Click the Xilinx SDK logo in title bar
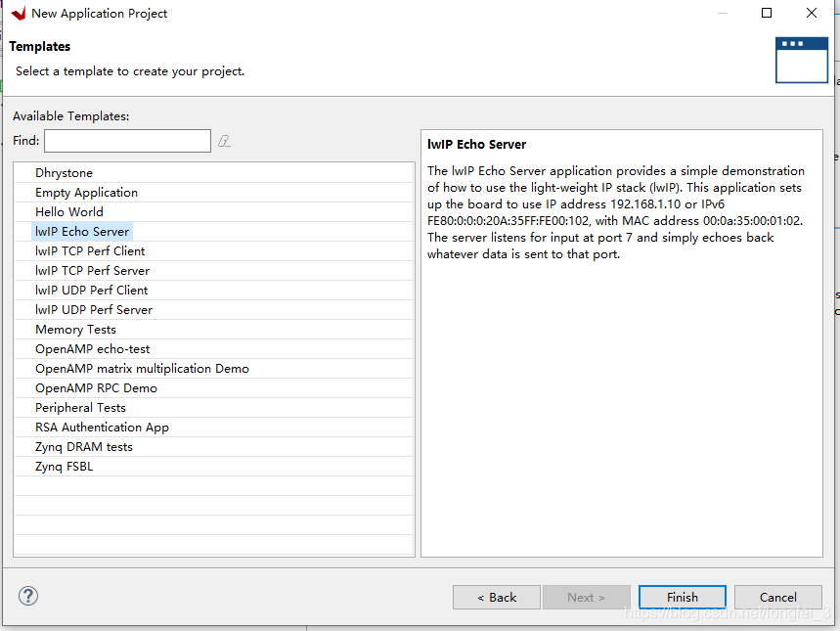The height and width of the screenshot is (631, 840). tap(19, 14)
